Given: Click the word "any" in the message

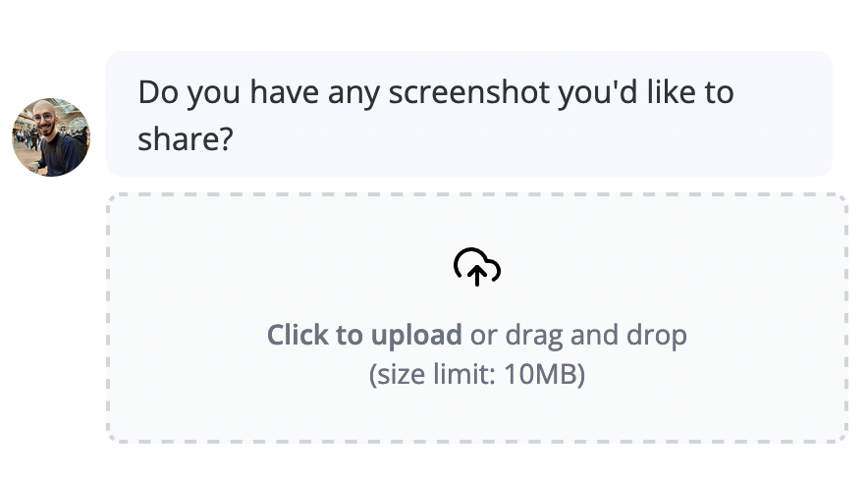Looking at the screenshot, I should pyautogui.click(x=353, y=93).
